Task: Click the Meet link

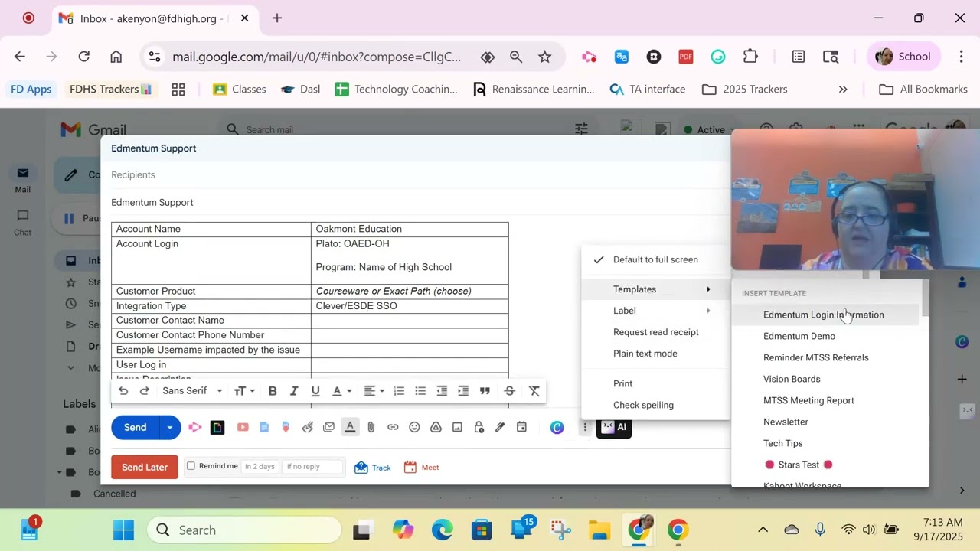Action: [422, 467]
